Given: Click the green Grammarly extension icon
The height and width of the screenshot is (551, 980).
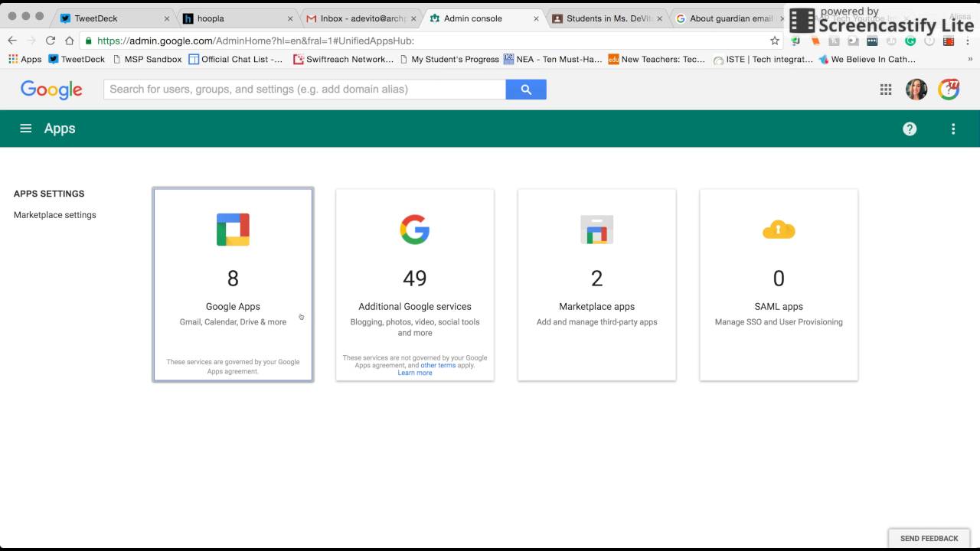Looking at the screenshot, I should click(x=910, y=41).
